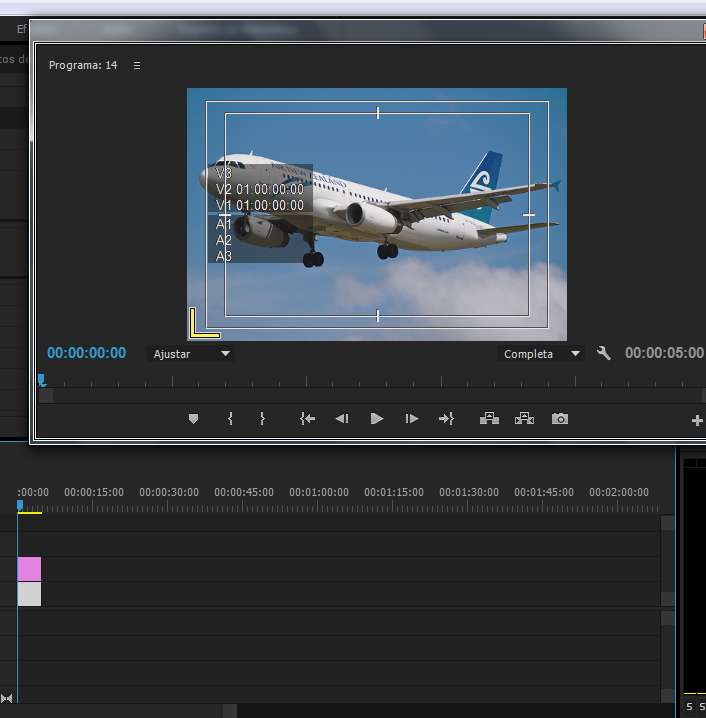Screen dimensions: 706x718
Task: Click timeline ruler at 00:01:30:00
Action: 469,492
